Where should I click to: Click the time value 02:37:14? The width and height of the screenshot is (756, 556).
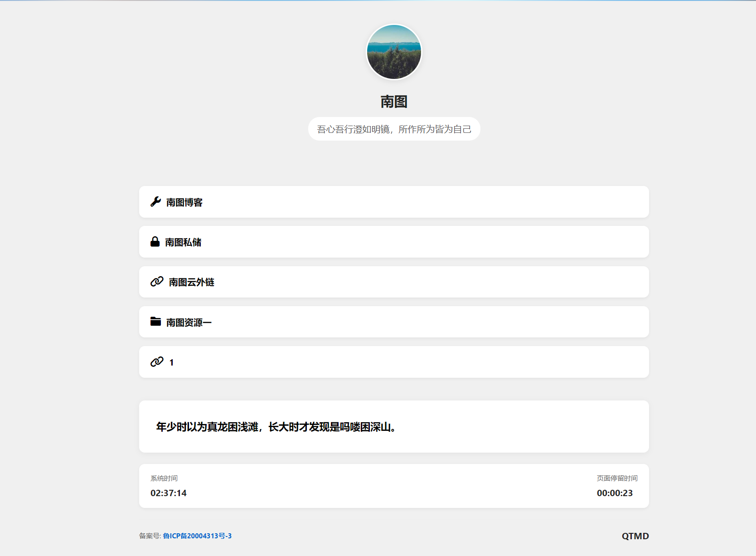pos(169,493)
